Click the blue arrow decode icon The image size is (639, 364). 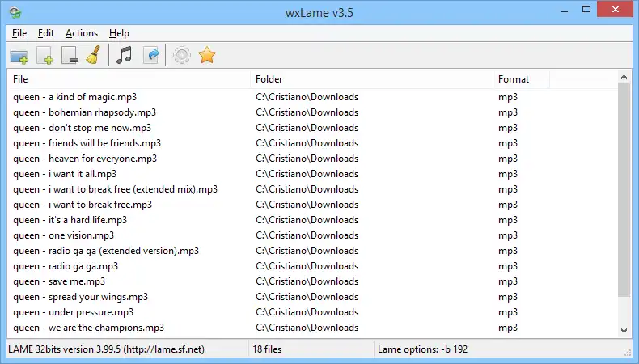point(152,55)
